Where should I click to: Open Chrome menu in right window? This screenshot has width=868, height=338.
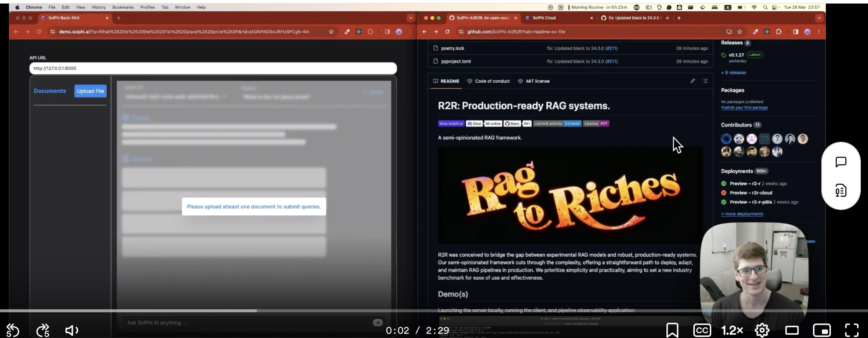coord(819,32)
